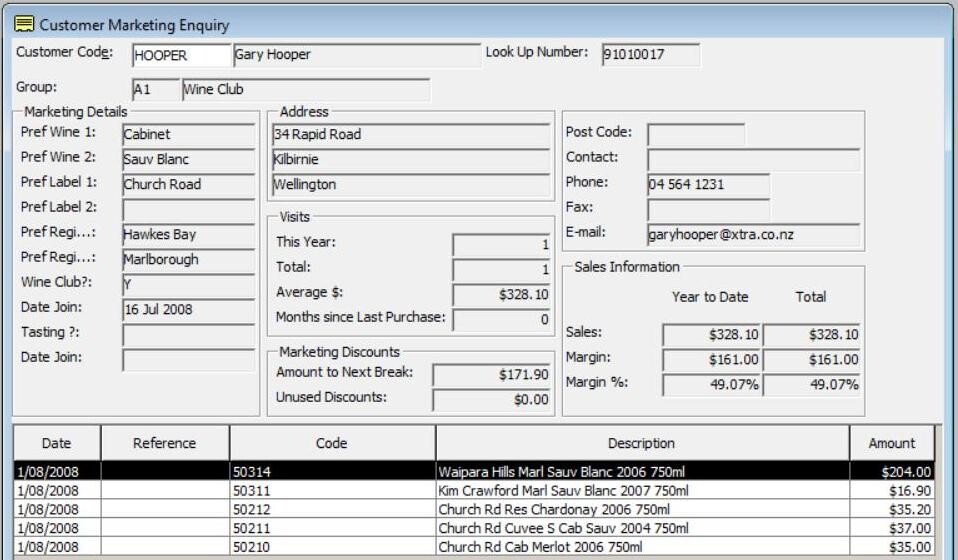Select the Waipara Hills Marl Sauv Blanc row
The height and width of the screenshot is (560, 958).
click(474, 471)
